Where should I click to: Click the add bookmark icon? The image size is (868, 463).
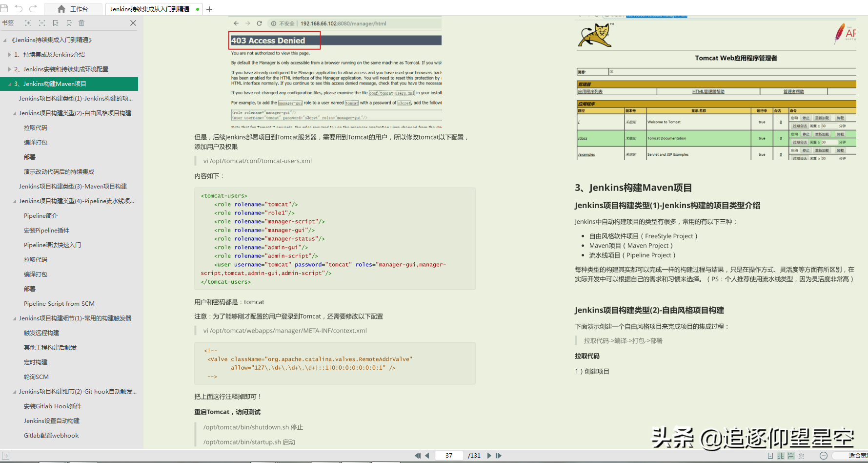coord(56,23)
